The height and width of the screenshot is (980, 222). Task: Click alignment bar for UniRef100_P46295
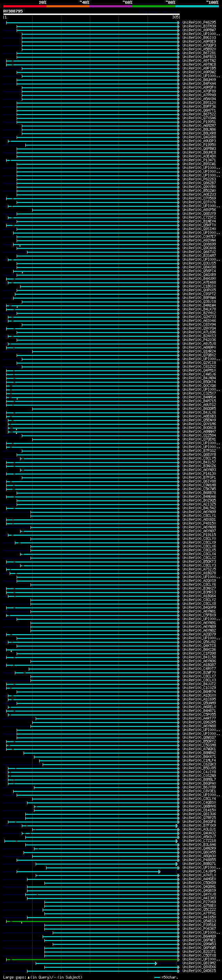click(93, 23)
